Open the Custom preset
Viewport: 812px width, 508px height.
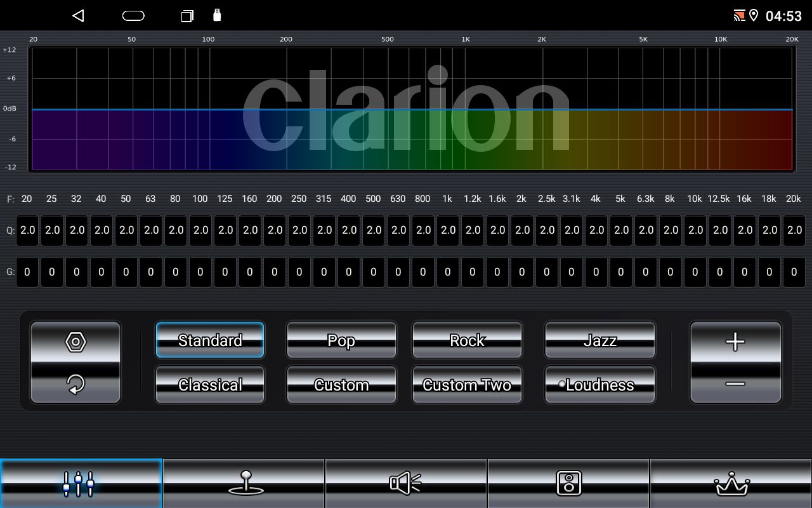coord(341,384)
